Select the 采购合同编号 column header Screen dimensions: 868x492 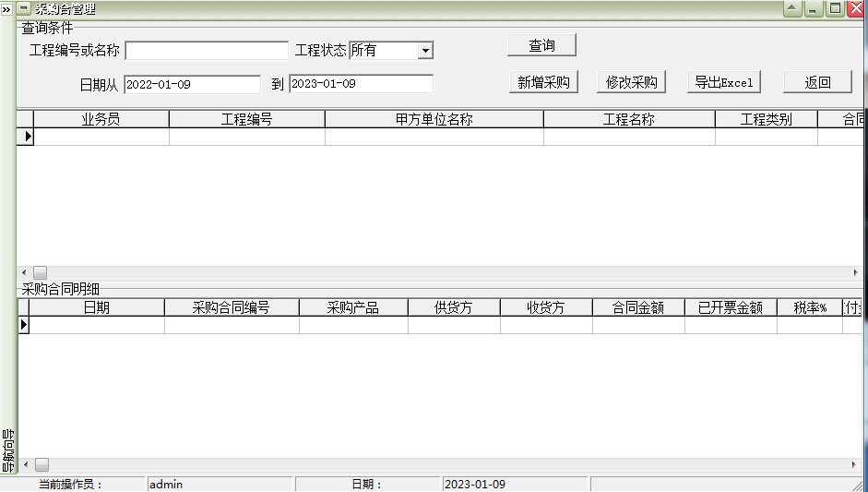click(x=232, y=307)
